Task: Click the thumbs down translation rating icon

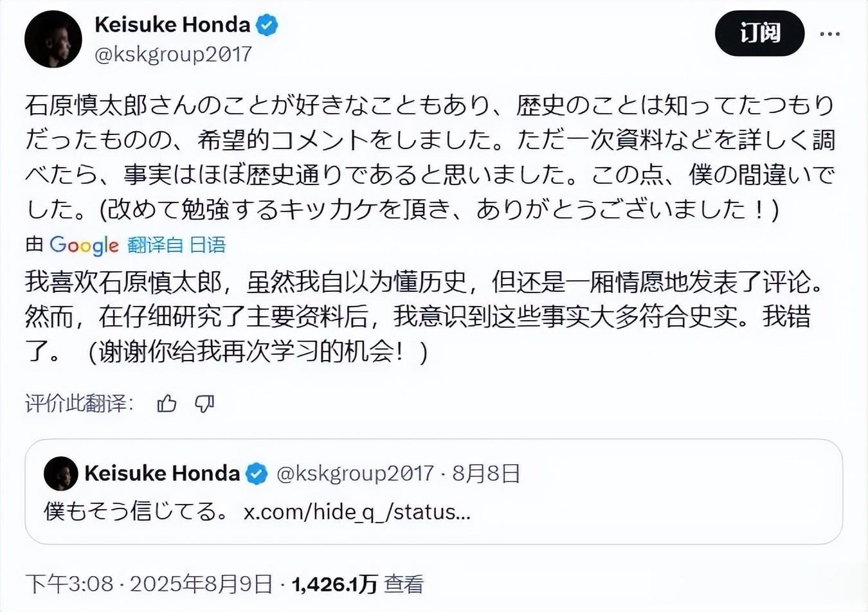Action: (x=204, y=404)
